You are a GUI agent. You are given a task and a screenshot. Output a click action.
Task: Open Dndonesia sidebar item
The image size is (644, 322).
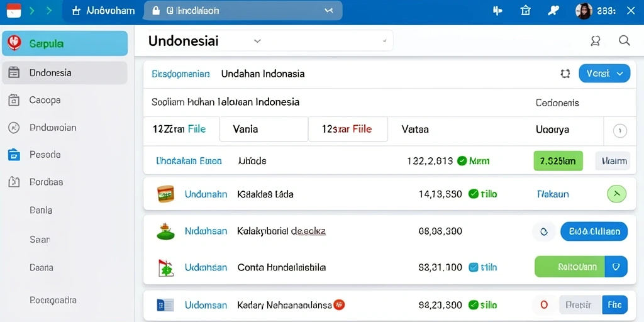pos(65,73)
